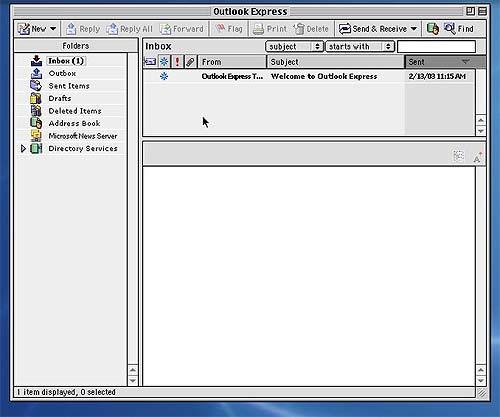Click the window resize grip corner
This screenshot has width=500, height=417.
[x=482, y=393]
